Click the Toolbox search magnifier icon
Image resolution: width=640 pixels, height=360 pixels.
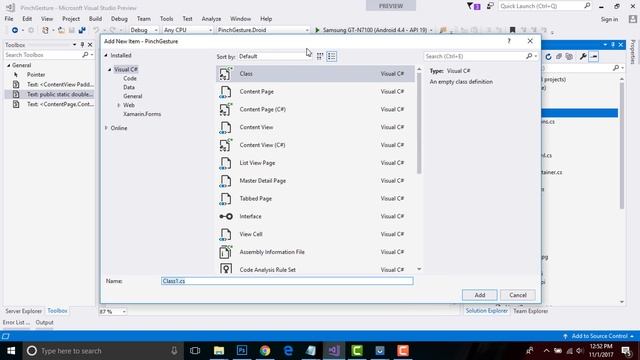click(85, 55)
